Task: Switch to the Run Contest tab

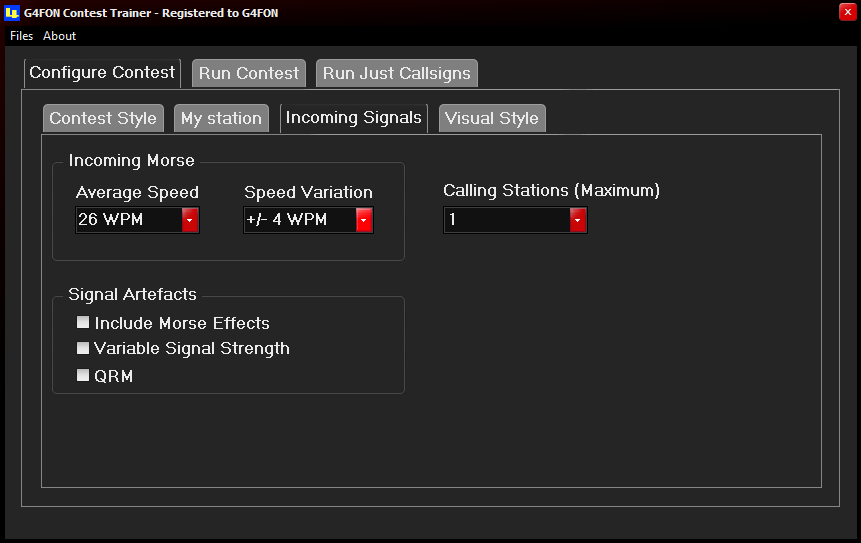Action: 249,74
